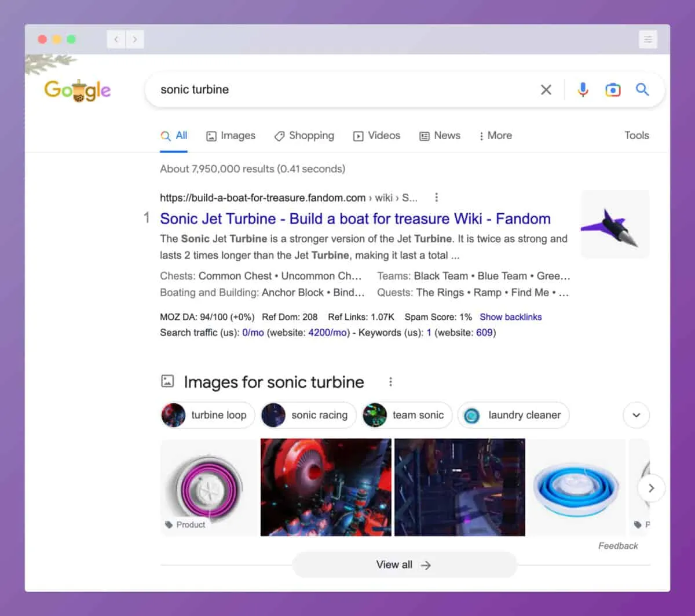Open the More search categories menu
Image resolution: width=695 pixels, height=616 pixels.
tap(495, 136)
